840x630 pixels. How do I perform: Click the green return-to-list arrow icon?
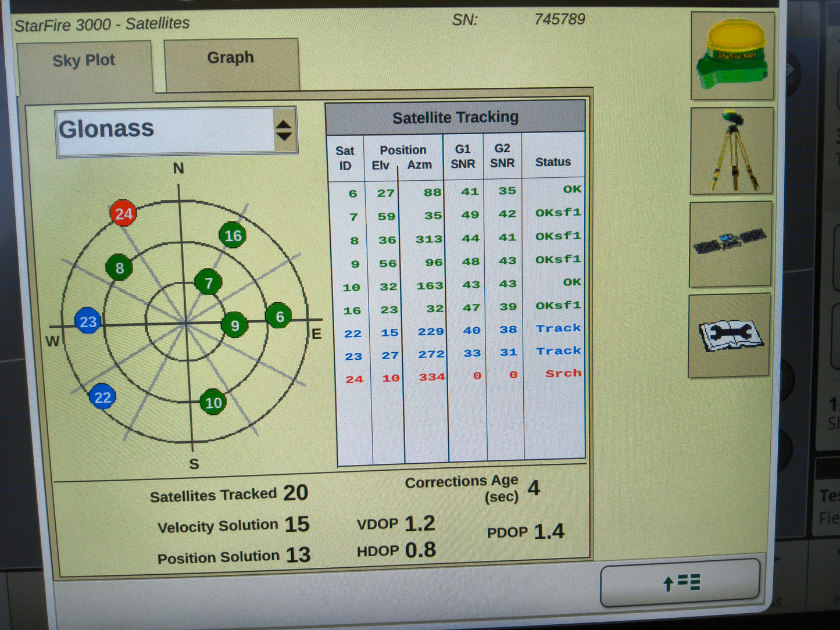pos(680,582)
